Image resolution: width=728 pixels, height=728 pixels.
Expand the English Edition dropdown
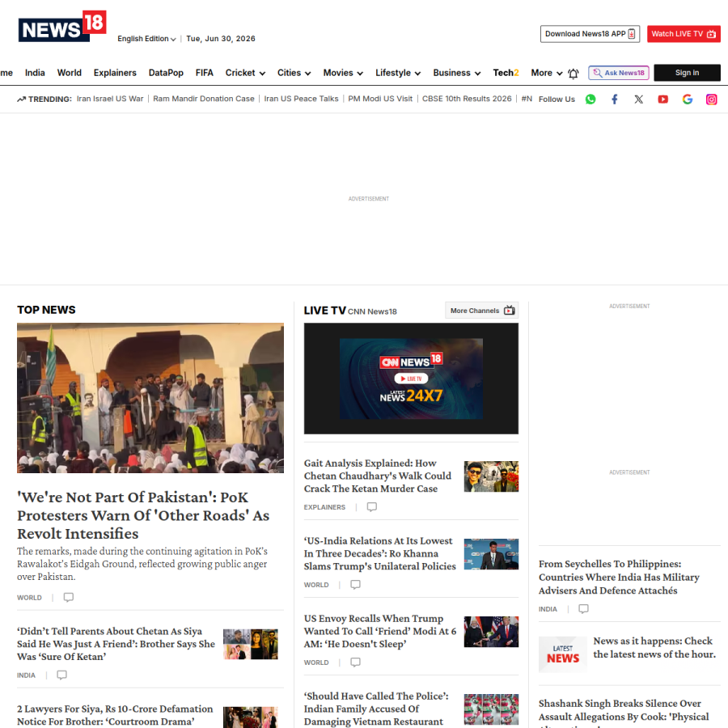[x=146, y=39]
